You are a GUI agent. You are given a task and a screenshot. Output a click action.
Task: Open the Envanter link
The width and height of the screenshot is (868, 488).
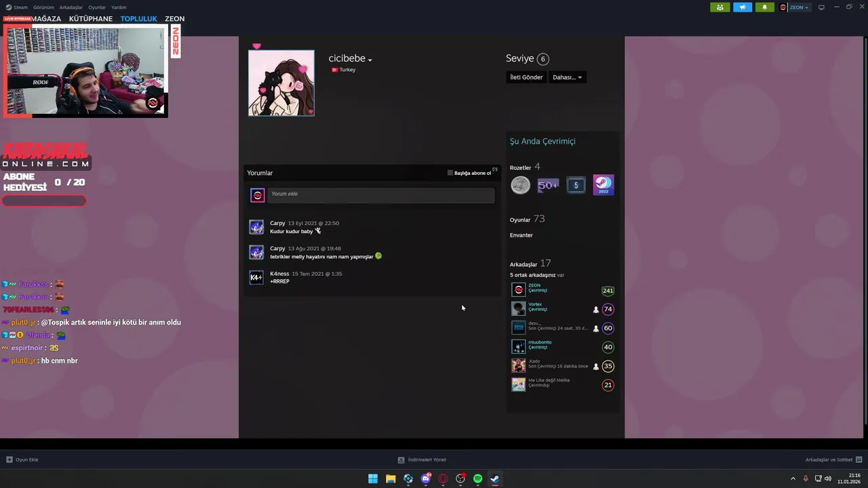pos(521,235)
